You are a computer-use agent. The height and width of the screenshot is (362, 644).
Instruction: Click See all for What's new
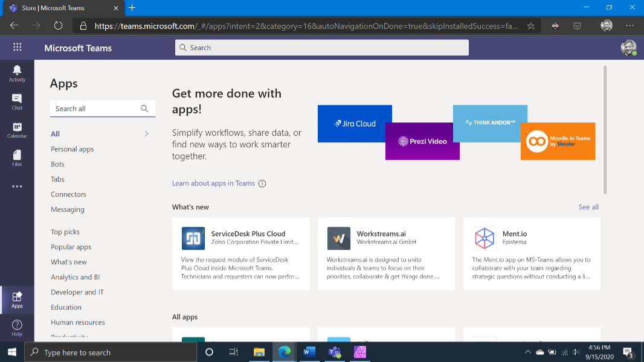(x=588, y=207)
